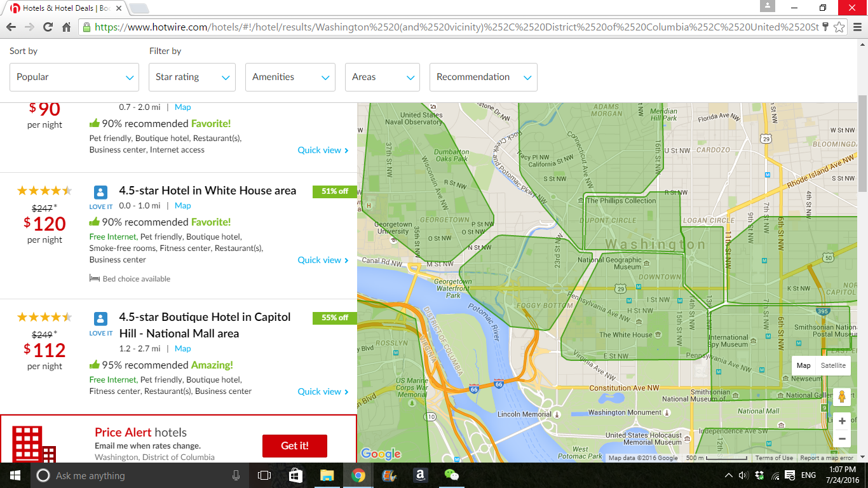Reload the page in Chrome
Image resolution: width=868 pixels, height=488 pixels.
coord(48,27)
